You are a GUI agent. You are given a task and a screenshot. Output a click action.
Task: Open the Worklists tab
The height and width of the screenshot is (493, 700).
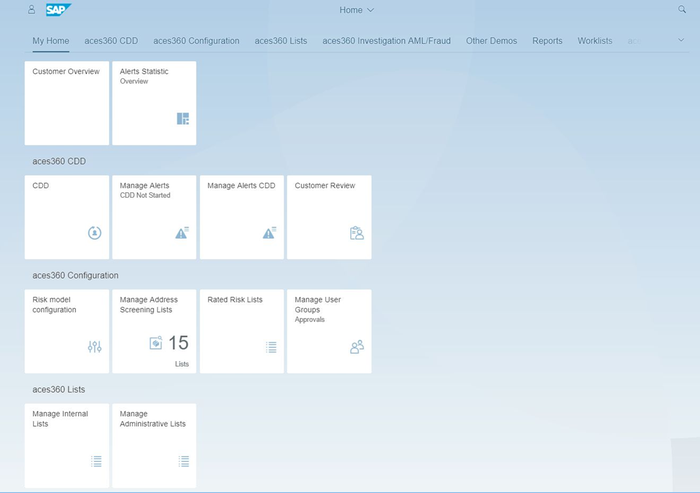pos(595,41)
